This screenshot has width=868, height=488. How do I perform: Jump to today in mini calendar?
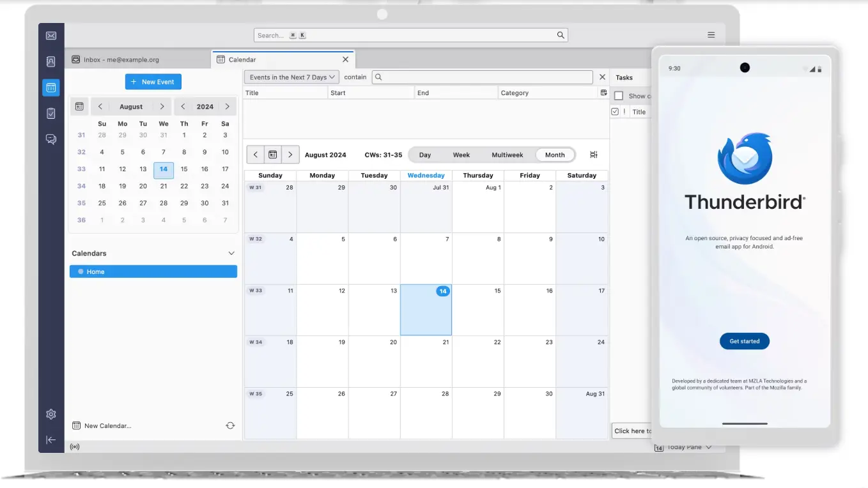click(x=79, y=107)
